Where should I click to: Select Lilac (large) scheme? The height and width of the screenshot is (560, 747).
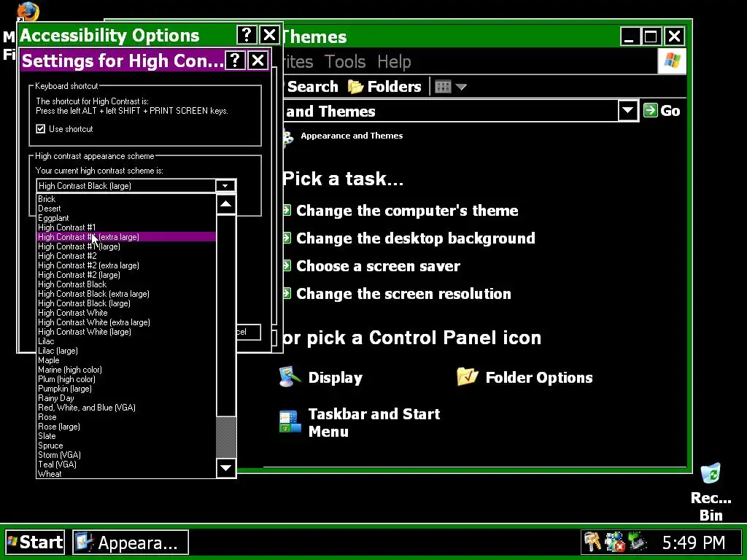tap(126, 351)
